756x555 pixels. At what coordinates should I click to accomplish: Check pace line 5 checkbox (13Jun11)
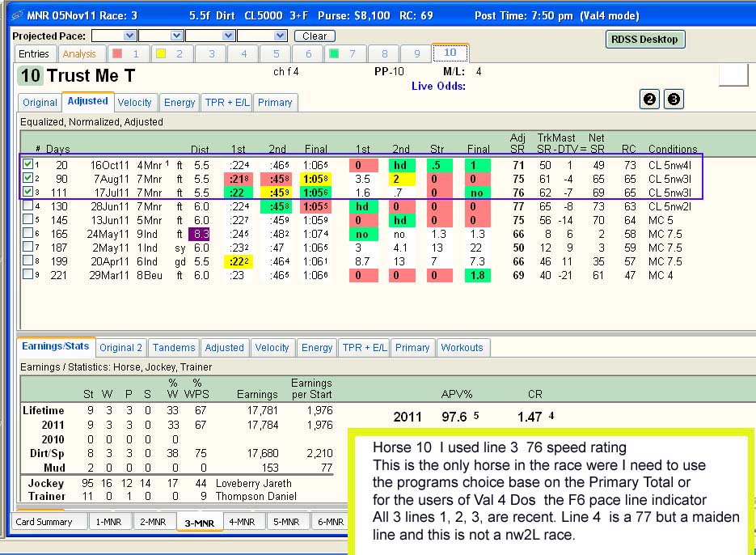click(x=28, y=218)
